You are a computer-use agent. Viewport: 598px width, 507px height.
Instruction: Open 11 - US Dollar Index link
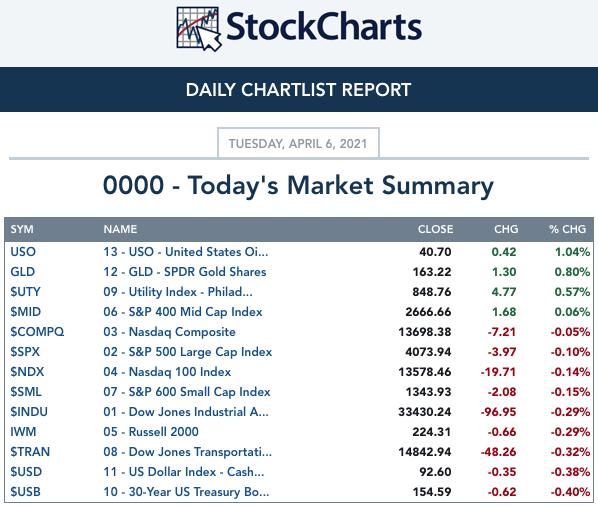[184, 472]
